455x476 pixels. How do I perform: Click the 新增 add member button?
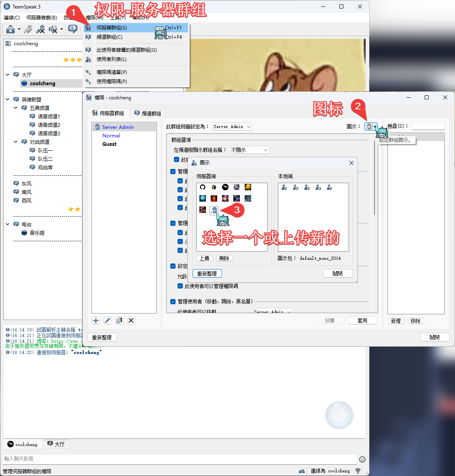396,321
